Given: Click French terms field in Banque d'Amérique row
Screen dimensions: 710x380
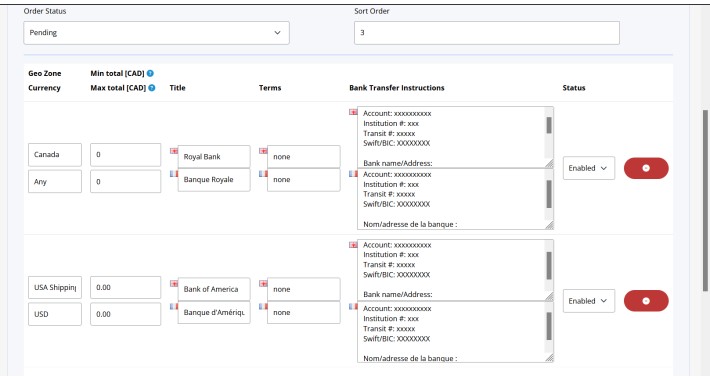Looking at the screenshot, I should tap(303, 313).
